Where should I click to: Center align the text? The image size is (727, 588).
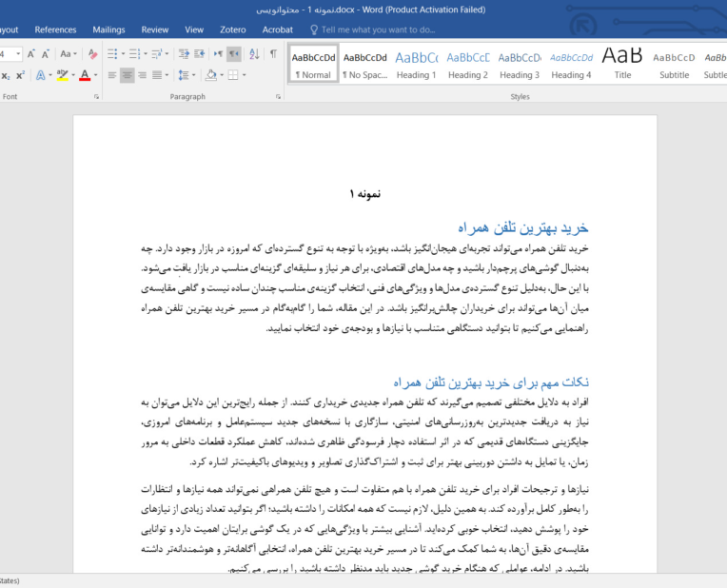[128, 75]
